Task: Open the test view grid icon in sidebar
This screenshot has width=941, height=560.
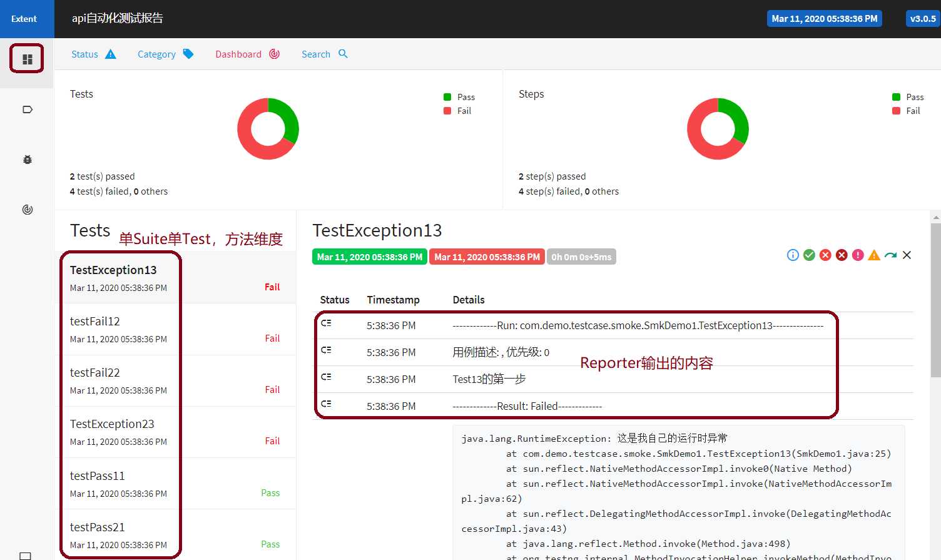Action: tap(27, 59)
